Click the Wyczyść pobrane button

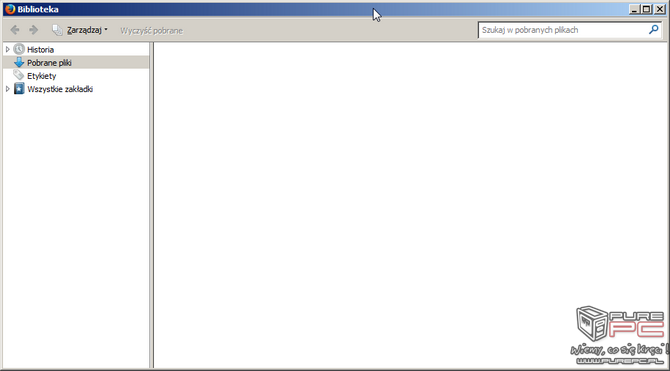[151, 31]
